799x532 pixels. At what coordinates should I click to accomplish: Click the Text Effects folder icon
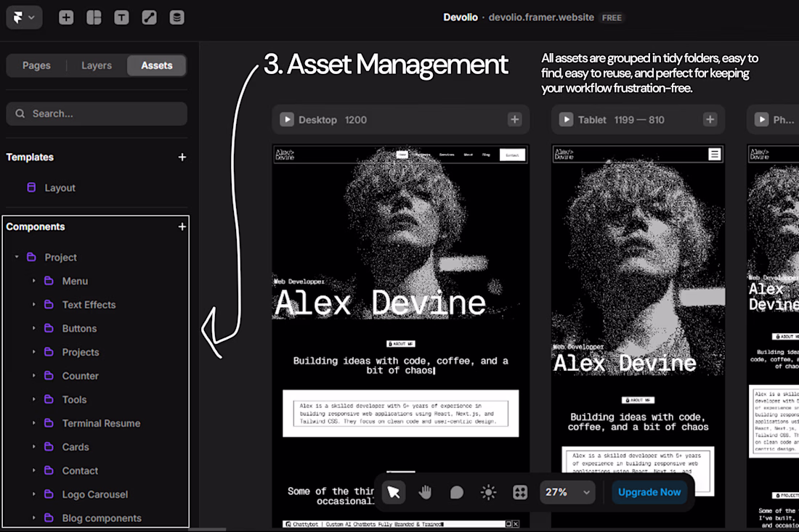(49, 304)
